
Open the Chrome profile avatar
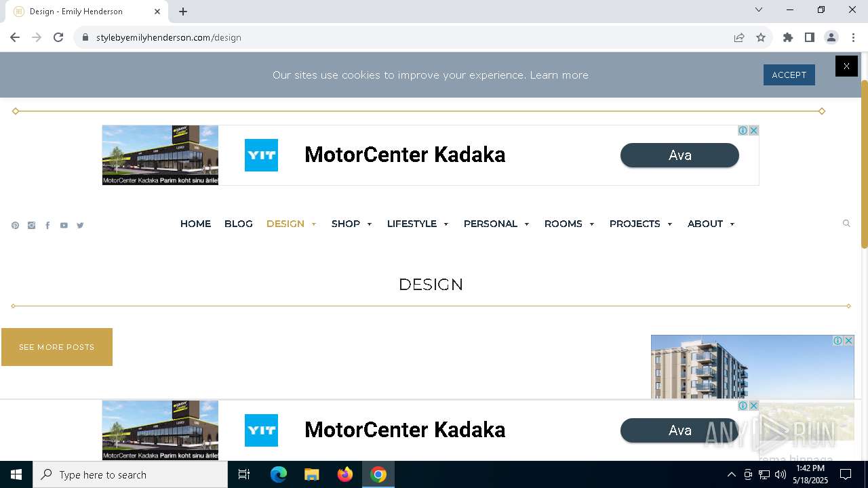831,37
